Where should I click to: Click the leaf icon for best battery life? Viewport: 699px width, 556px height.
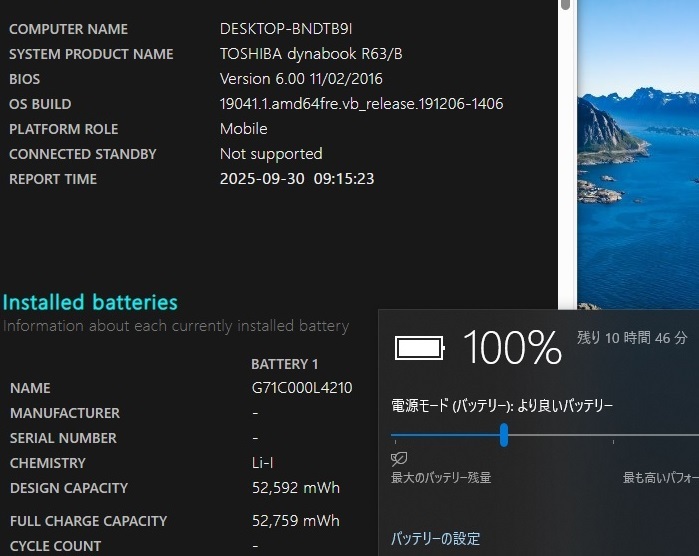(x=399, y=458)
